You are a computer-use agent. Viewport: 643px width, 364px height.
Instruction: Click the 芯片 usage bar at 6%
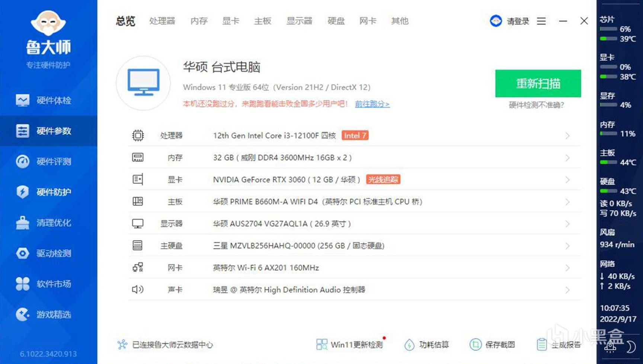pyautogui.click(x=608, y=29)
